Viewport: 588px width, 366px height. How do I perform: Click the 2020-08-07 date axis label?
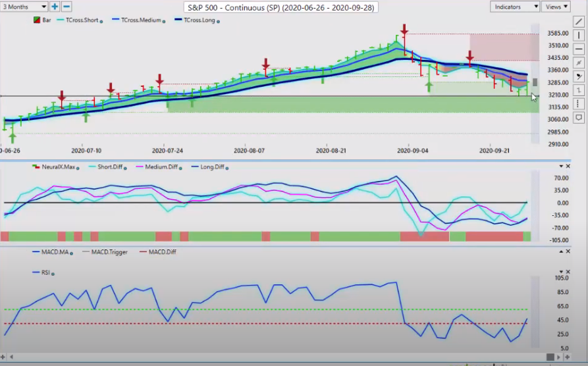coord(249,150)
